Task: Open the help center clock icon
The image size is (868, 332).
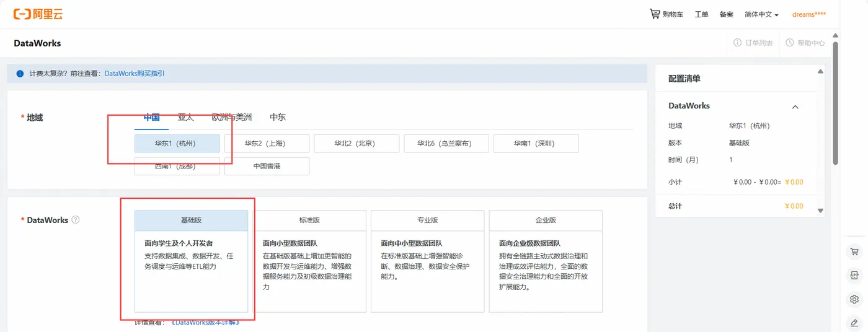Action: coord(790,43)
